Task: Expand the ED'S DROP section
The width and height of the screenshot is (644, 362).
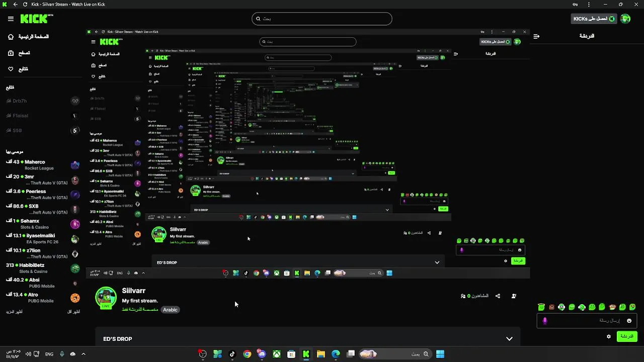Action: [509, 339]
